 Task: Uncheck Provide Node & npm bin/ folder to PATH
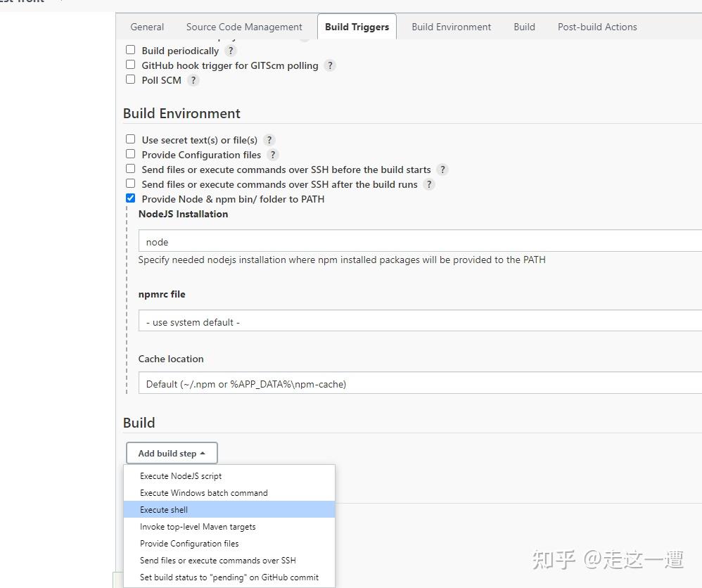[x=130, y=198]
